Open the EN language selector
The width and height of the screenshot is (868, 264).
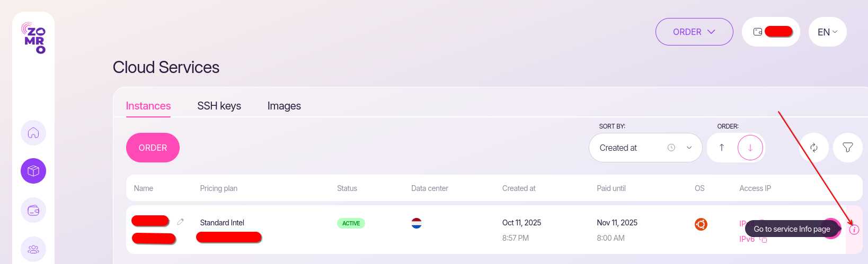click(x=827, y=32)
